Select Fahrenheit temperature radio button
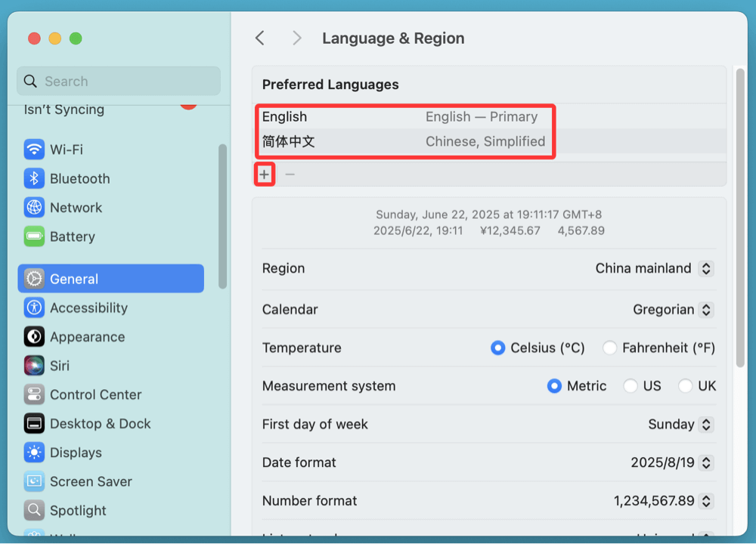756x544 pixels. pyautogui.click(x=610, y=348)
